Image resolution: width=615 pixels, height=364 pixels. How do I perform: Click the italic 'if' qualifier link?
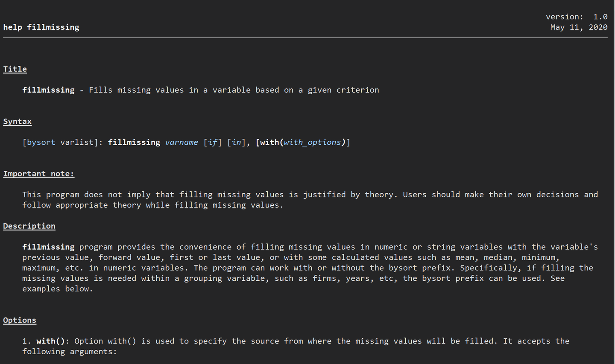pos(212,142)
